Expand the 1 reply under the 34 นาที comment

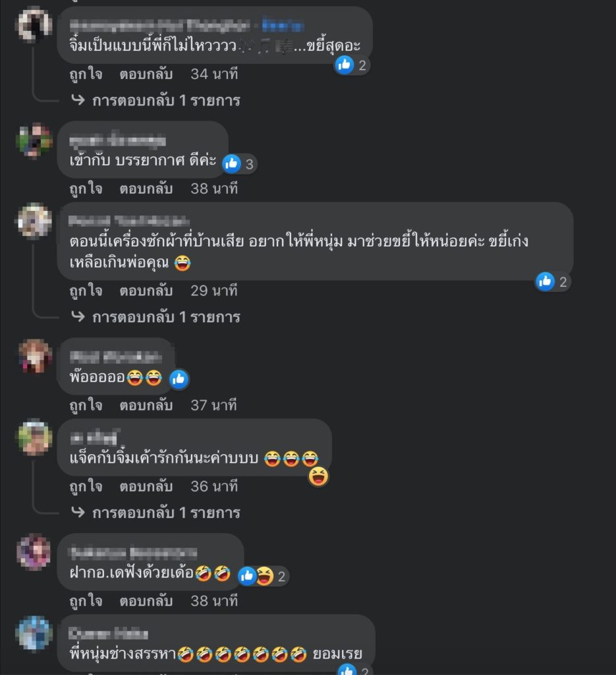(x=156, y=101)
